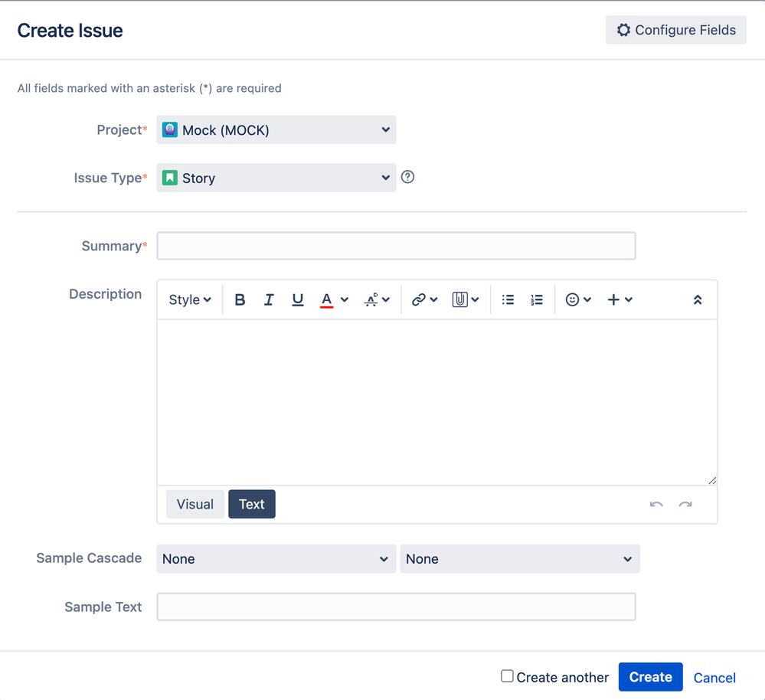
Task: Open Configure Fields
Action: pyautogui.click(x=676, y=30)
